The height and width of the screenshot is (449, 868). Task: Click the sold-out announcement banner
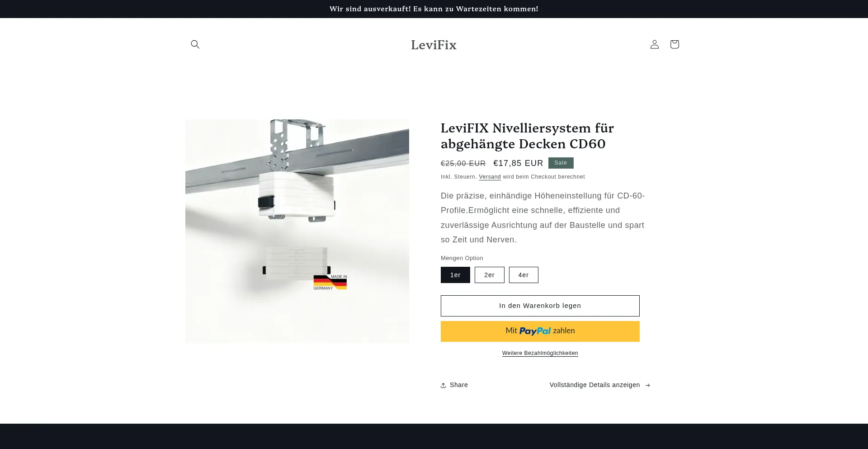point(434,9)
